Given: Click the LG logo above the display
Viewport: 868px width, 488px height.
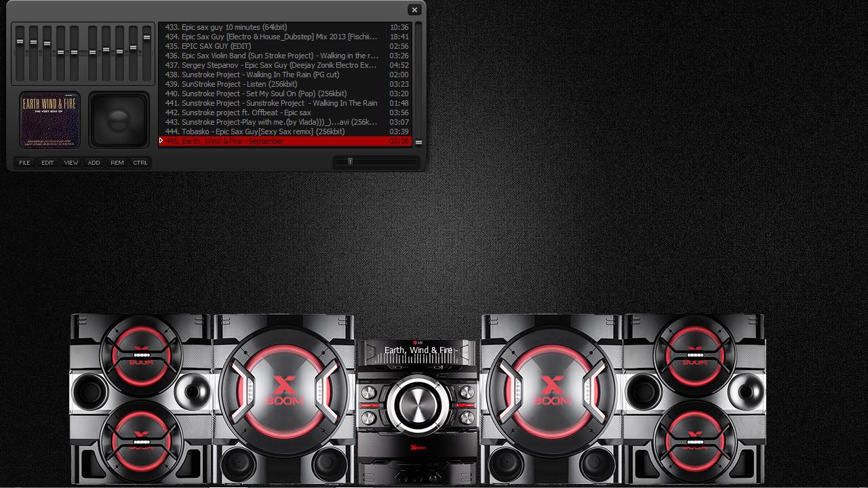Looking at the screenshot, I should [418, 342].
